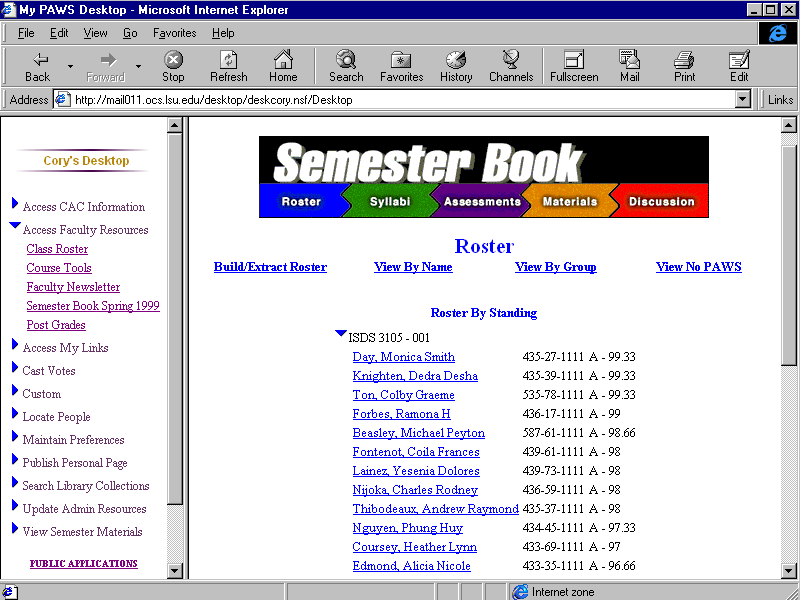
Task: Click the Internet zone status icon
Action: (x=520, y=592)
